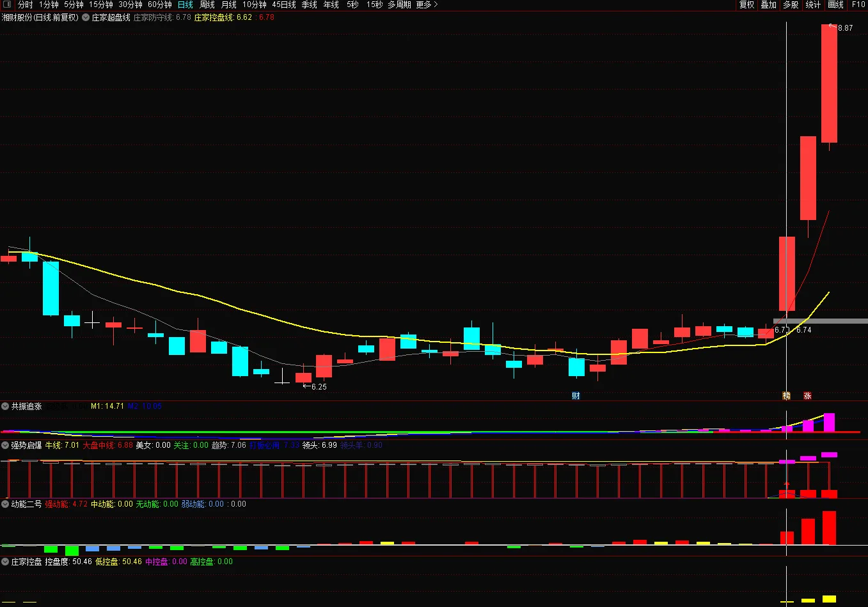Screen dimensions: 868x607
Task: Switch to the 1分钟 period tab
Action: (49, 4)
